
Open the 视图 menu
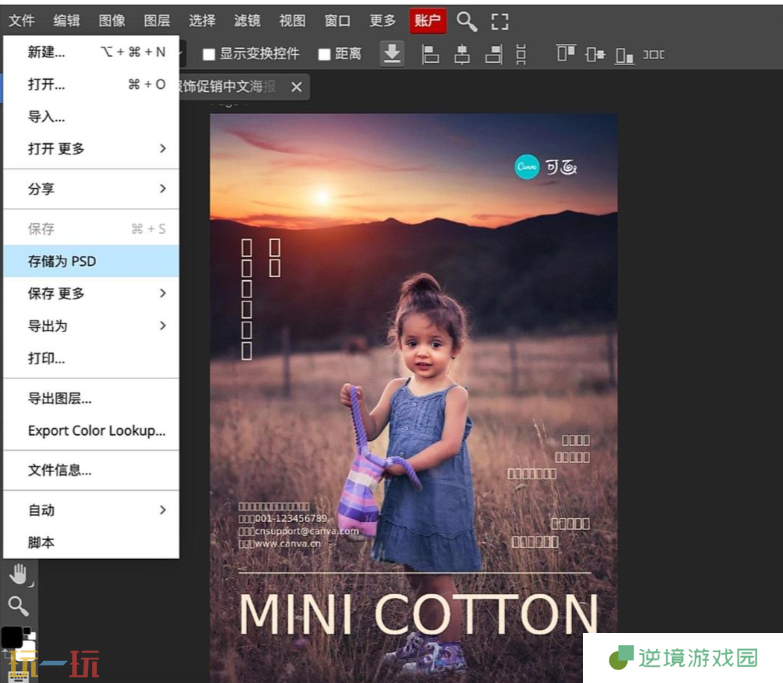tap(292, 21)
